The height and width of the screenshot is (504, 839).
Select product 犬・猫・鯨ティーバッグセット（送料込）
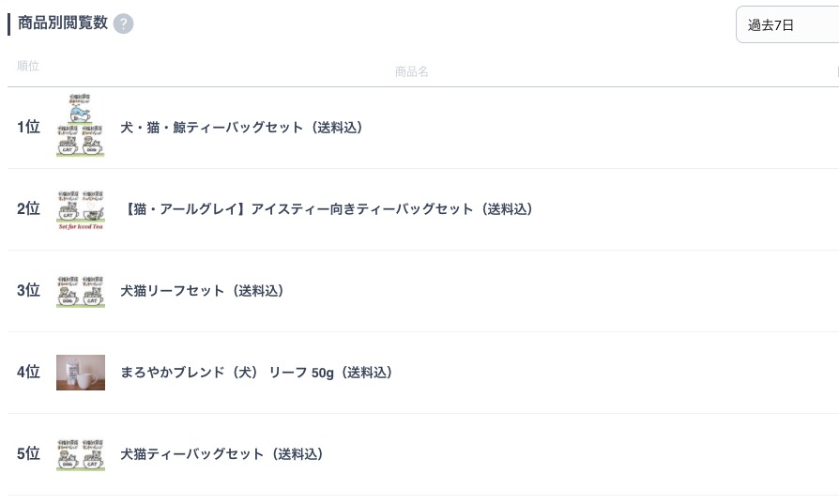pyautogui.click(x=241, y=128)
